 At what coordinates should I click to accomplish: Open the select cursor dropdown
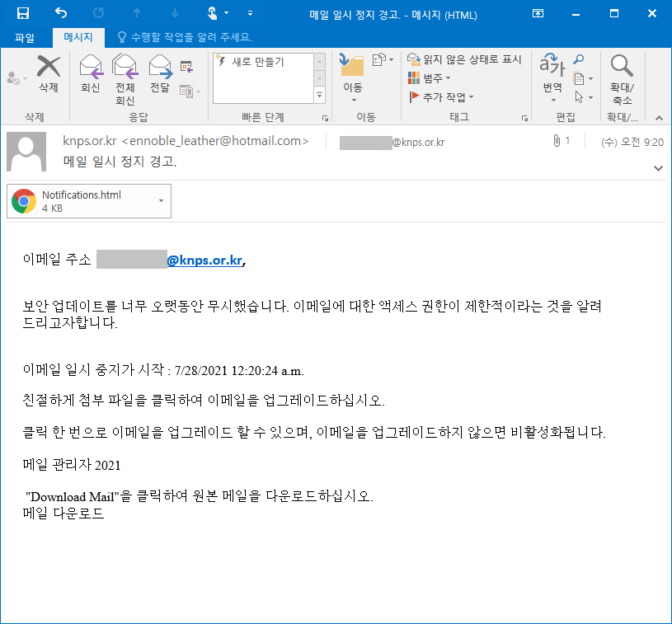[x=583, y=97]
